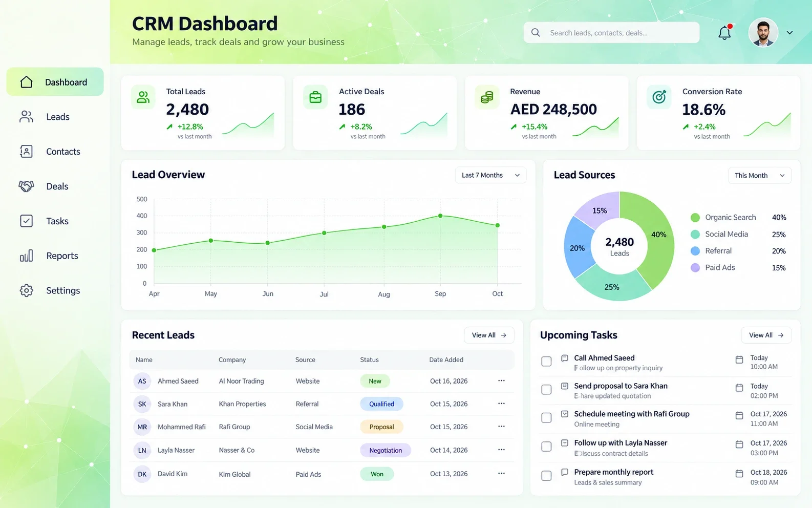Click the Negotiation status badge

(x=386, y=451)
